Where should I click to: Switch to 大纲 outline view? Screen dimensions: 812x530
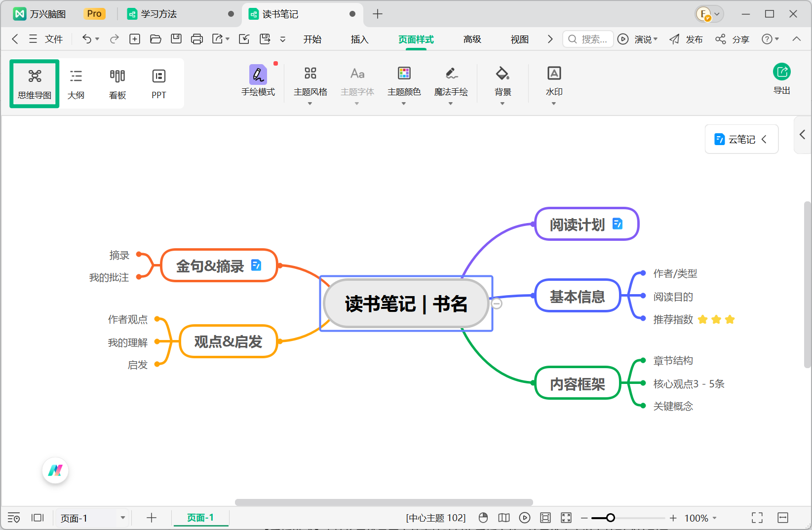[76, 83]
